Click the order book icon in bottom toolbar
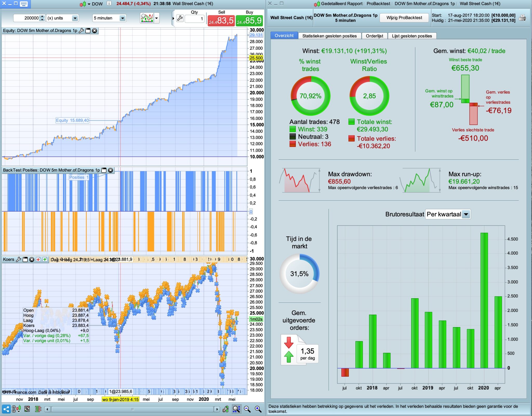Image resolution: width=532 pixels, height=416 pixels. point(38,409)
